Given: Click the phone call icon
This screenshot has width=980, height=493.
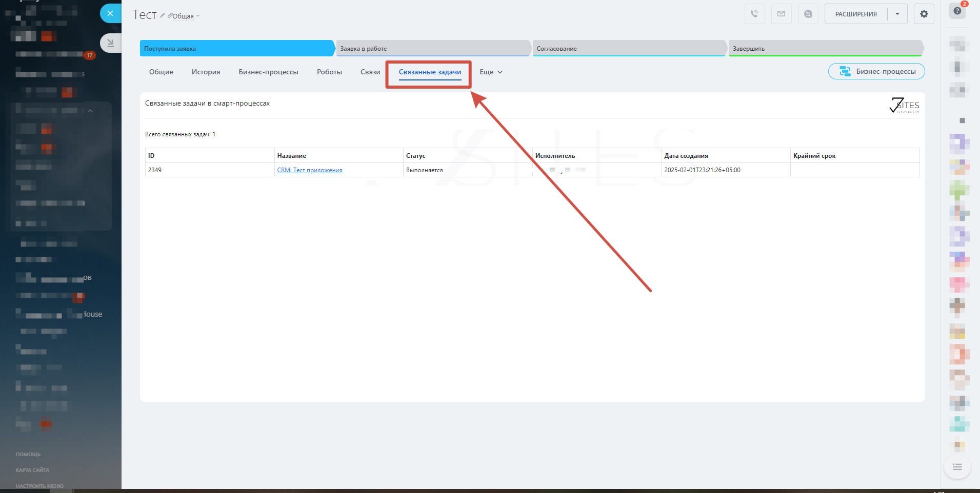Looking at the screenshot, I should (x=754, y=14).
